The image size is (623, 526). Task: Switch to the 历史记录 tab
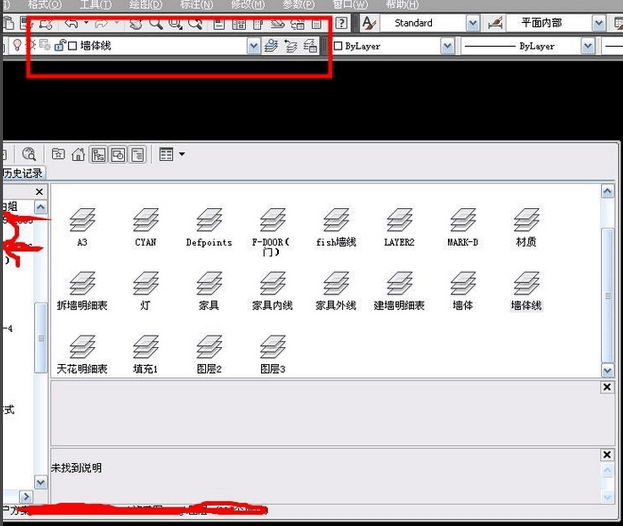[x=22, y=173]
